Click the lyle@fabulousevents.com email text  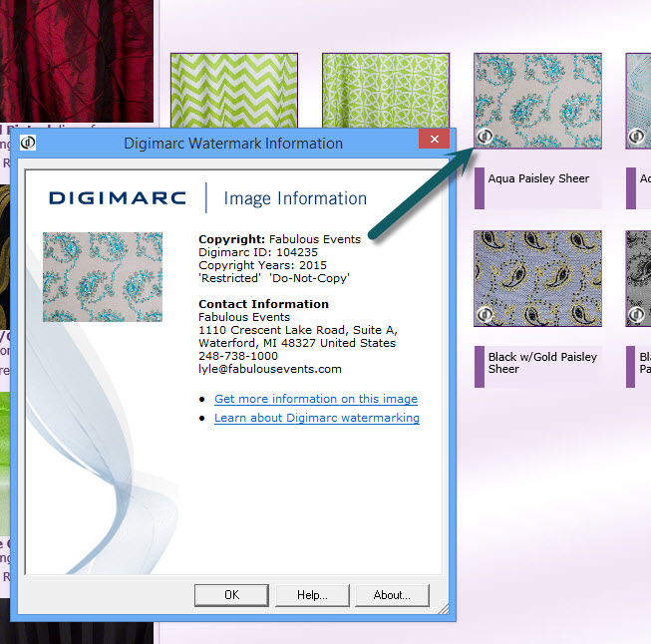click(x=270, y=369)
